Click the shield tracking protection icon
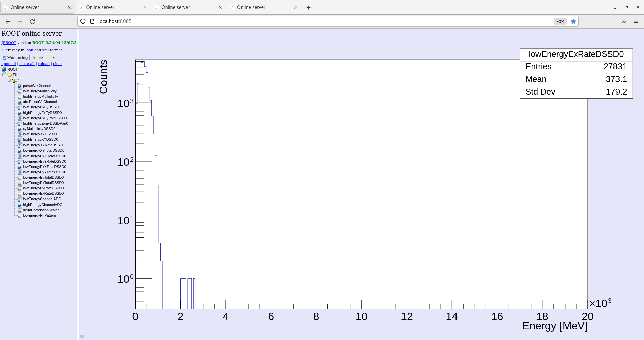The height and width of the screenshot is (340, 644). [x=83, y=21]
